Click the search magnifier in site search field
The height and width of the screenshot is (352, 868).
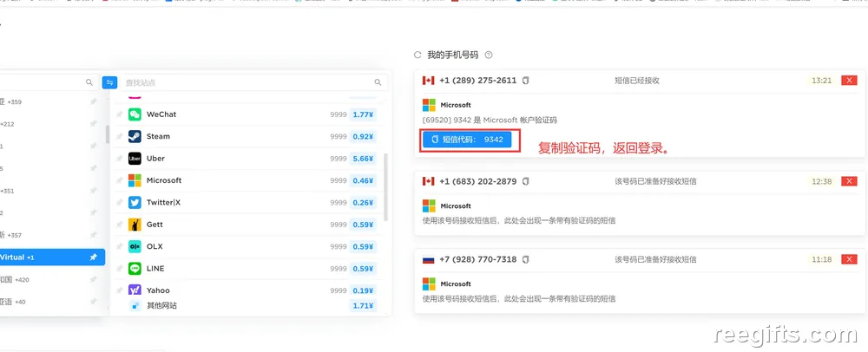(x=378, y=82)
